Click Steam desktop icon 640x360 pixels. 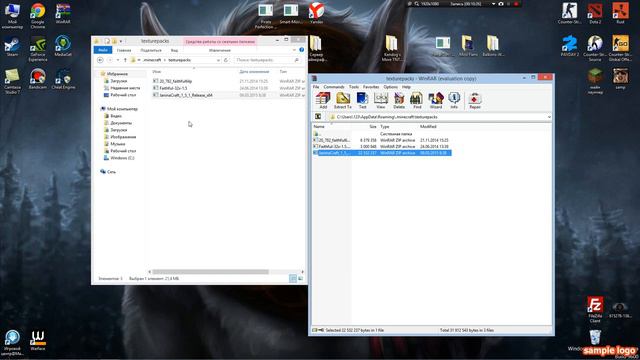12,47
